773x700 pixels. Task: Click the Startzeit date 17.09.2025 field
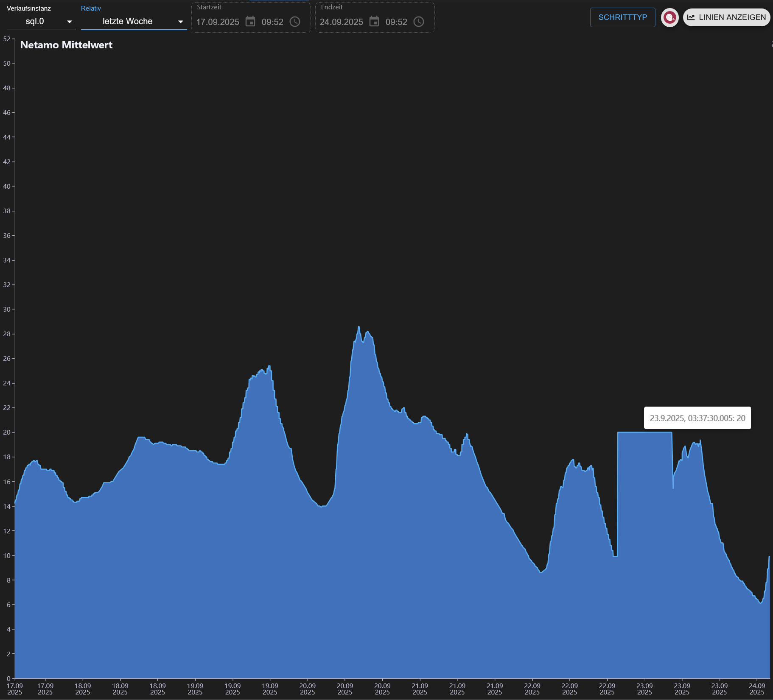[218, 22]
